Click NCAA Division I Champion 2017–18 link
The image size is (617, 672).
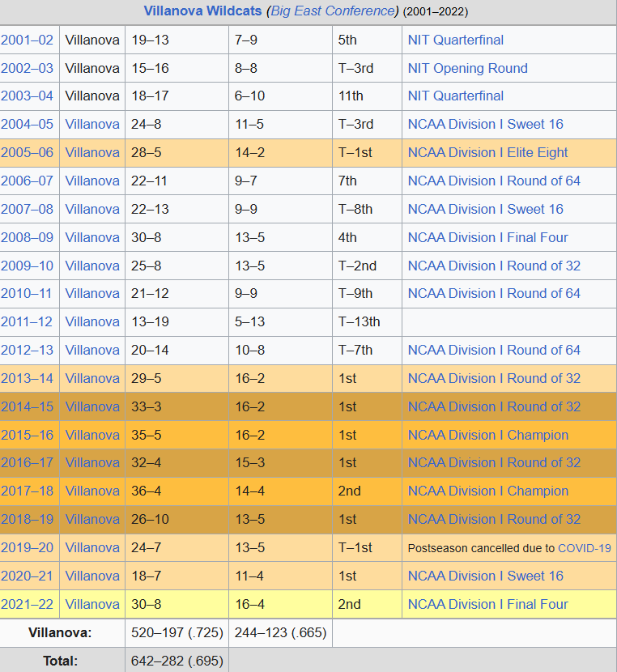[x=487, y=491]
